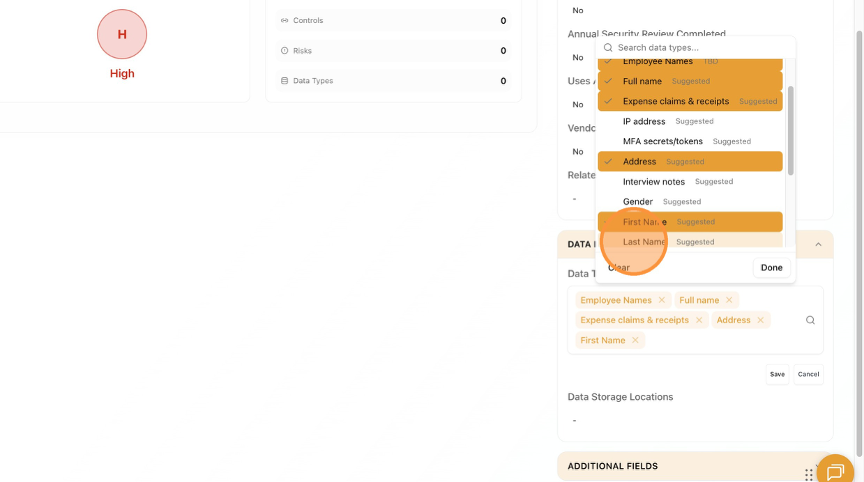Click the search icon in Data Types field

pyautogui.click(x=810, y=320)
